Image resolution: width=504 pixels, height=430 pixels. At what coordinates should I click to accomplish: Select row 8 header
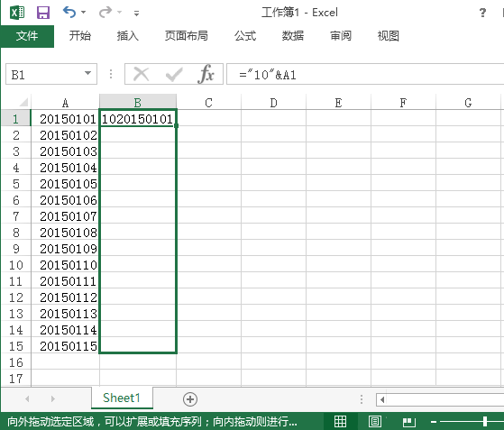(15, 233)
